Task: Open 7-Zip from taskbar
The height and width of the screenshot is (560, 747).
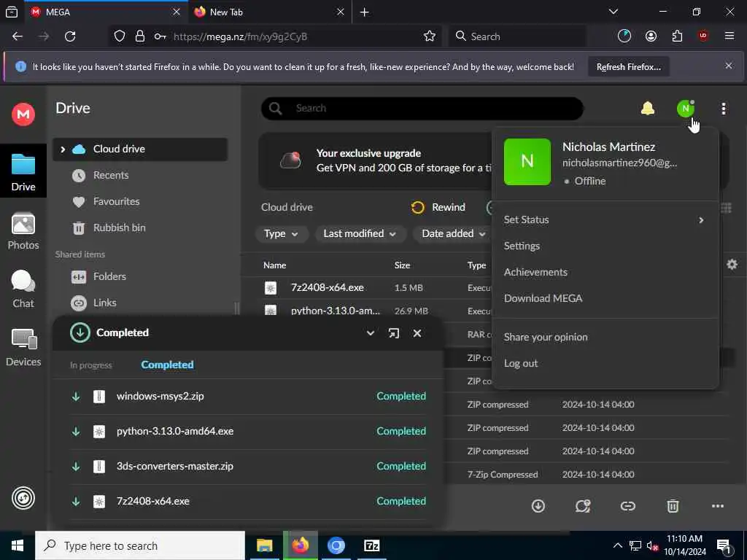Action: pos(371,545)
